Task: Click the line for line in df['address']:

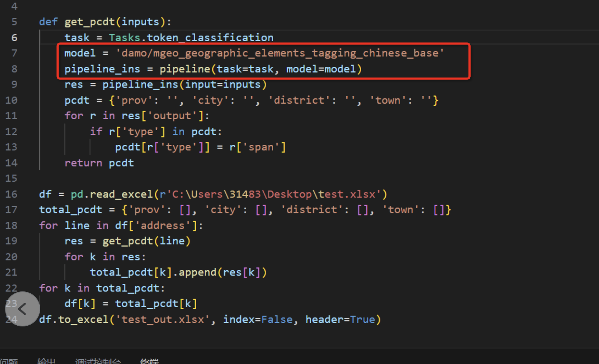Action: [121, 225]
